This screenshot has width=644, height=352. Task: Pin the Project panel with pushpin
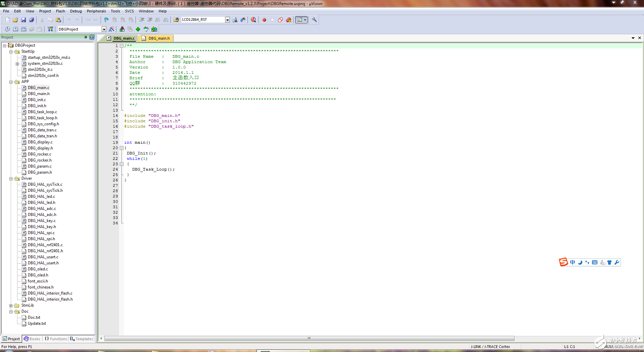point(86,37)
